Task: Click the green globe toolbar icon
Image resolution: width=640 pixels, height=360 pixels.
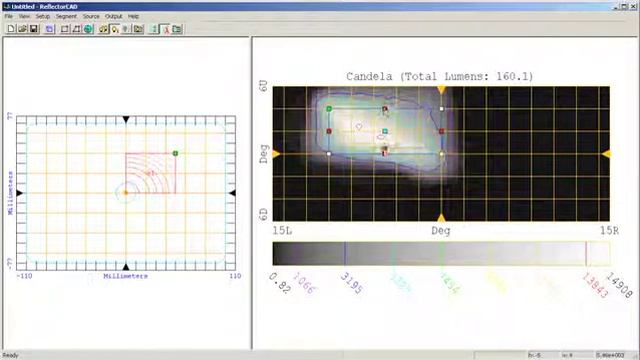Action: click(88, 29)
